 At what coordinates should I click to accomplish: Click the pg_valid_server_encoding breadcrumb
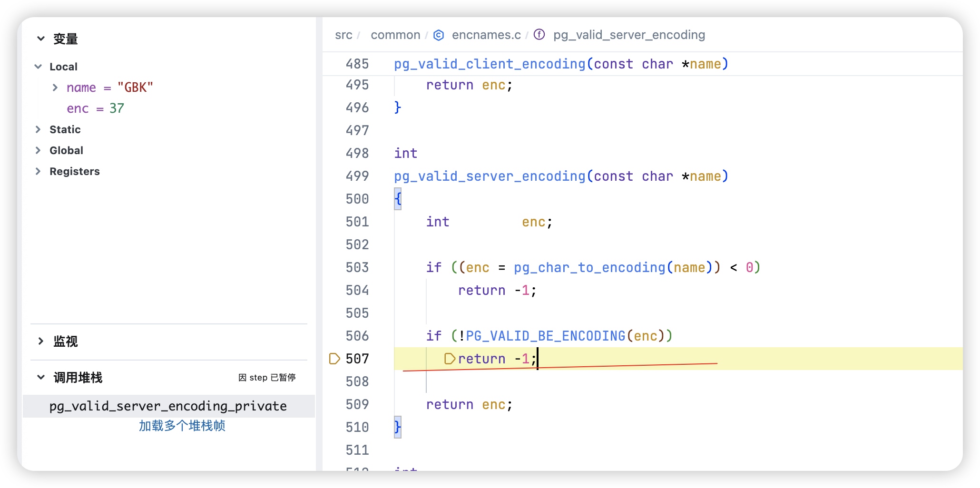click(x=629, y=35)
